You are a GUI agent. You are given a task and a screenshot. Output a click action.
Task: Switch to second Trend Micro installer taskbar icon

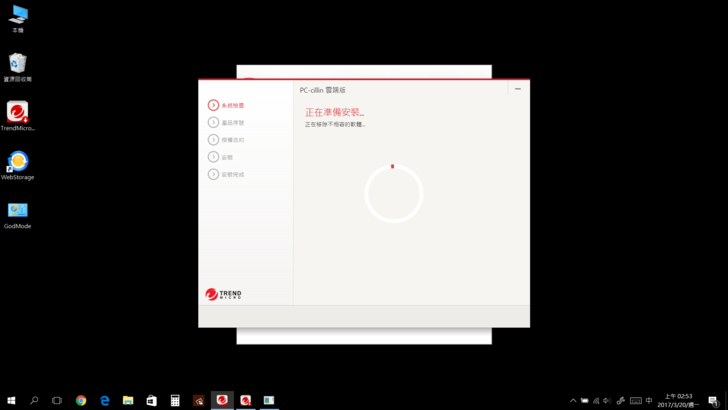click(x=246, y=400)
